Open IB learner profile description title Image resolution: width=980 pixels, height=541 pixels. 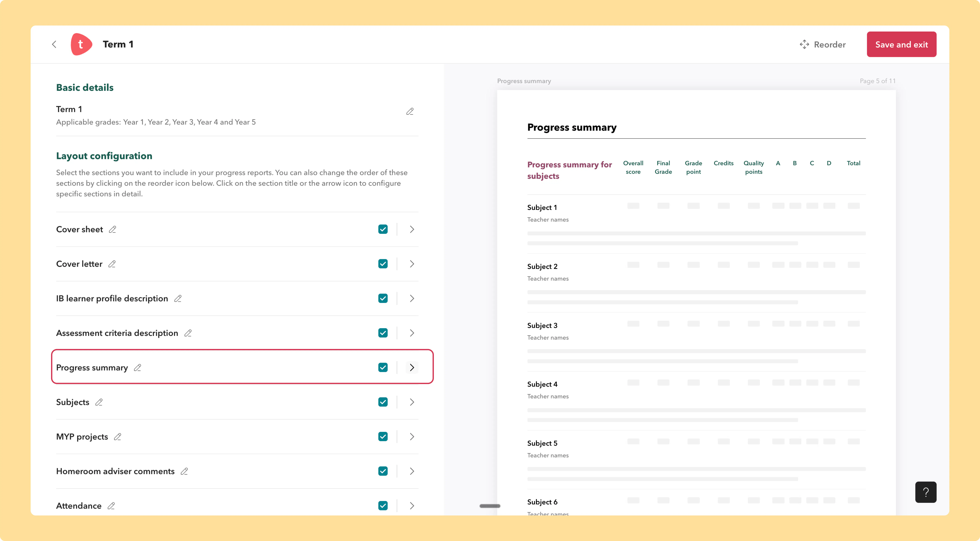[112, 299]
